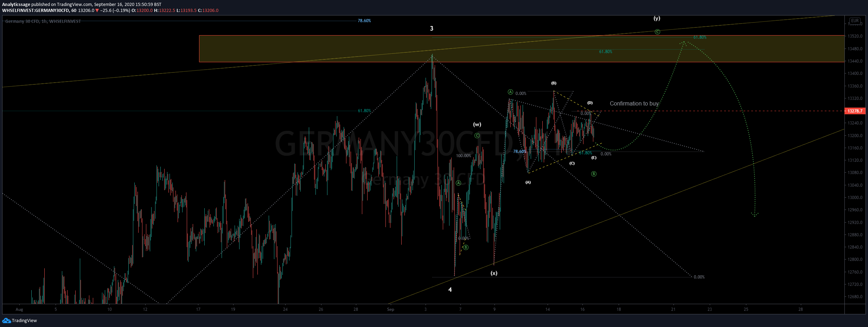Click the 12920.0 price axis label

click(855, 223)
